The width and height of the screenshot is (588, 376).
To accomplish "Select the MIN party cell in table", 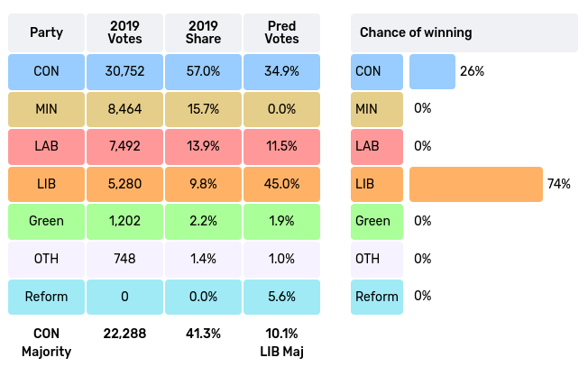I will [46, 108].
